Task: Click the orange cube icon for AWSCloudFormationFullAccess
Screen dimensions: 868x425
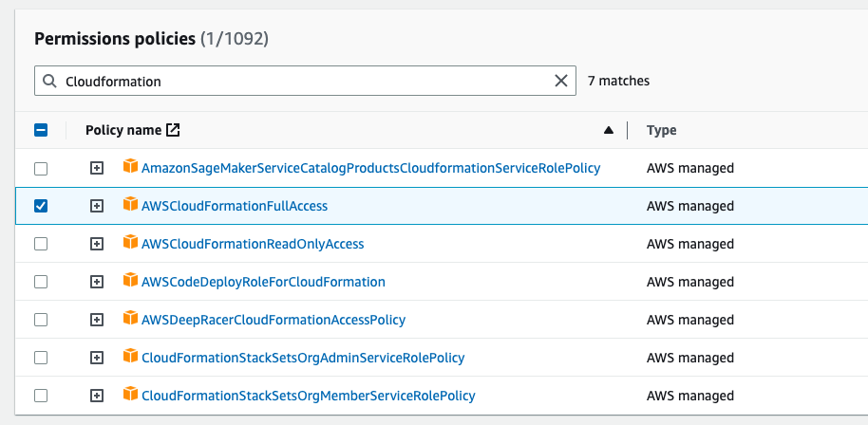Action: click(x=130, y=204)
